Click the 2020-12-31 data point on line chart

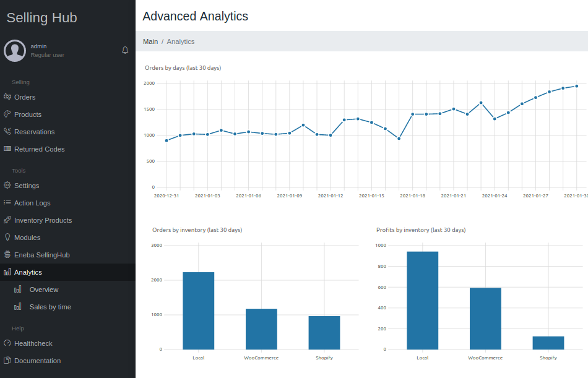[x=166, y=140]
